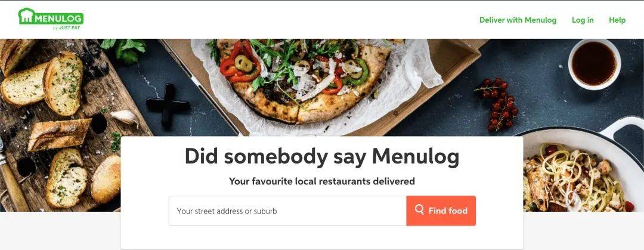Click the green parsley leaves at the top
The image size is (644, 250).
pos(125,50)
